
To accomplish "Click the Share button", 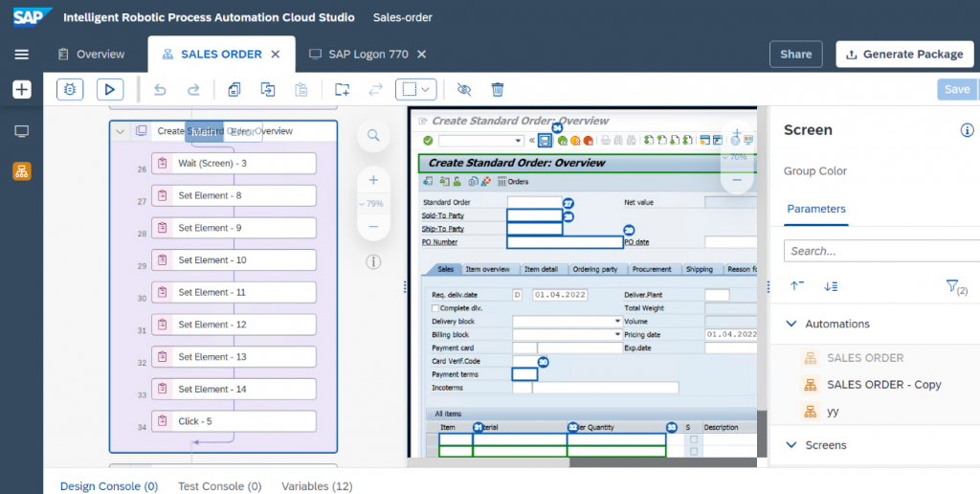I will (x=795, y=55).
